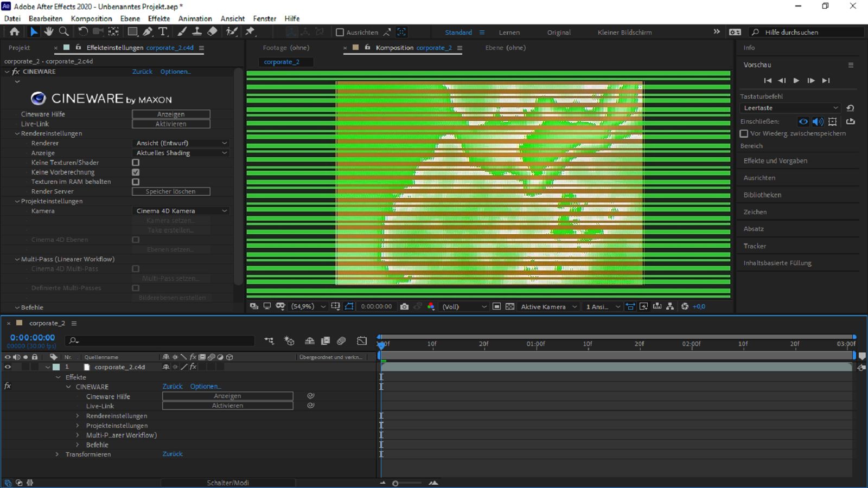Open the Effekte menu
868x488 pixels.
[159, 18]
